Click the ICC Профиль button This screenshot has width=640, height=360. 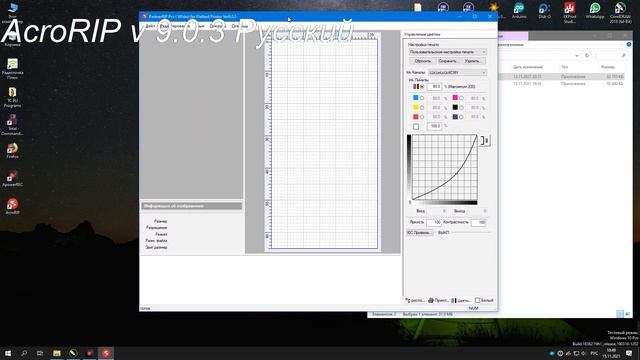[x=419, y=233]
